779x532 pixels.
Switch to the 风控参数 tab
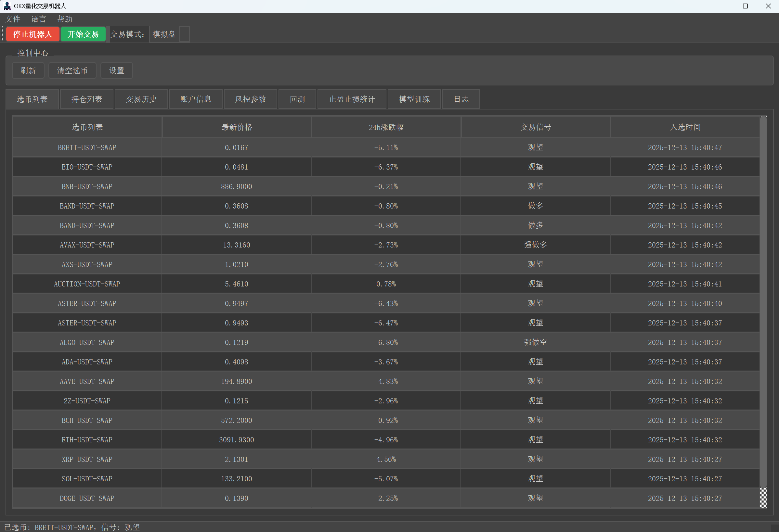[250, 99]
